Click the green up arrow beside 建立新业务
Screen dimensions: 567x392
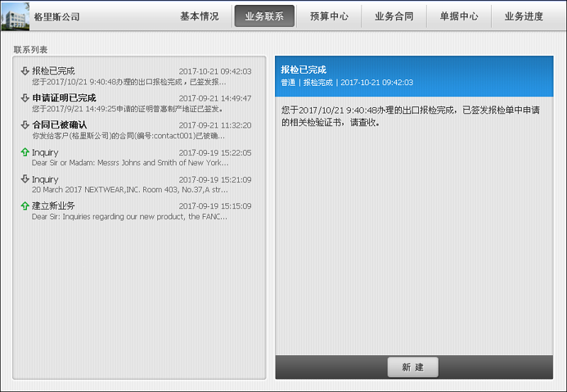[25, 206]
